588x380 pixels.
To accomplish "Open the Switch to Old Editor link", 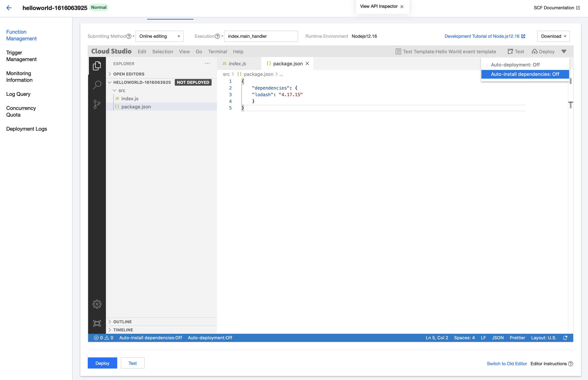I will (x=507, y=364).
